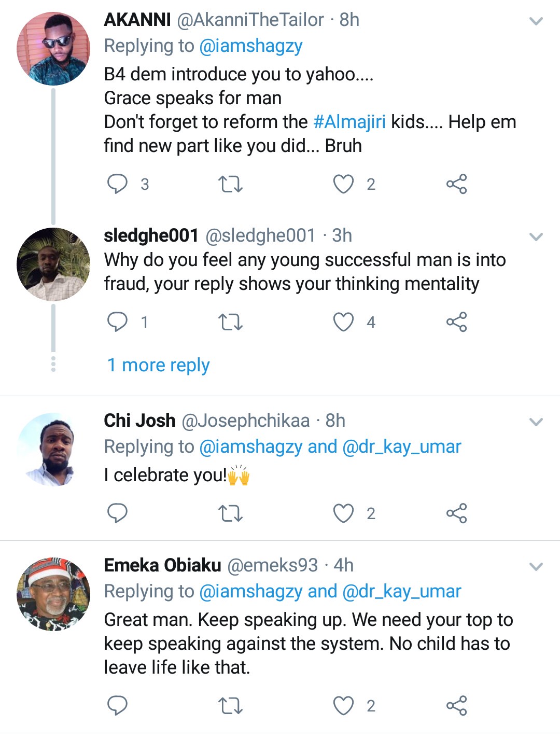Open the #Almajiri hashtag
The image size is (560, 740).
349,122
